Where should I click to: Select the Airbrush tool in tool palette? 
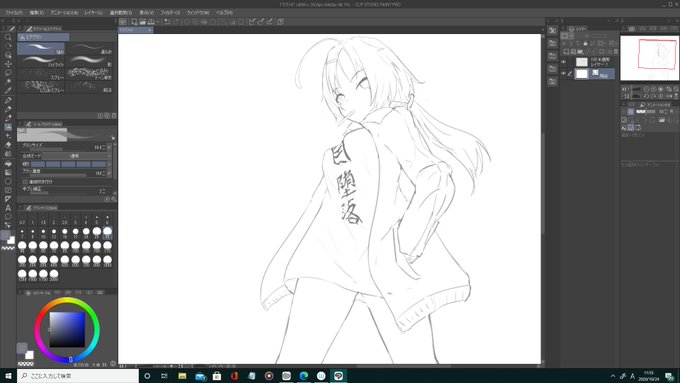[x=8, y=127]
